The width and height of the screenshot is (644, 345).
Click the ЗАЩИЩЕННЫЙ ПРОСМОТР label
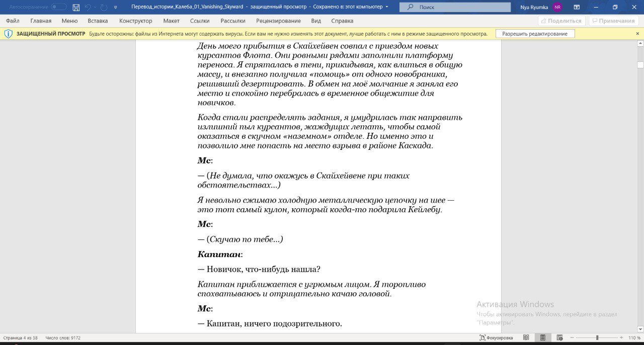(51, 34)
